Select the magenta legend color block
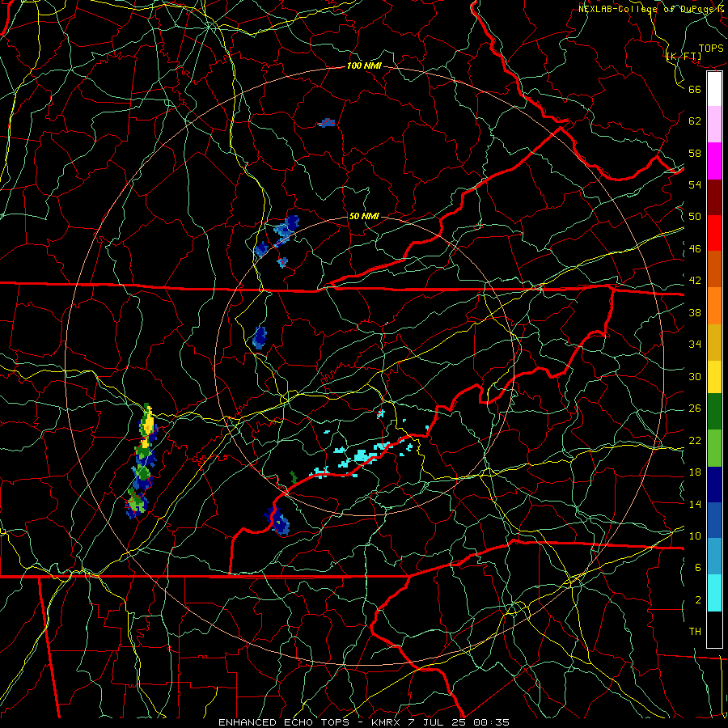This screenshot has height=728, width=728. (x=714, y=161)
